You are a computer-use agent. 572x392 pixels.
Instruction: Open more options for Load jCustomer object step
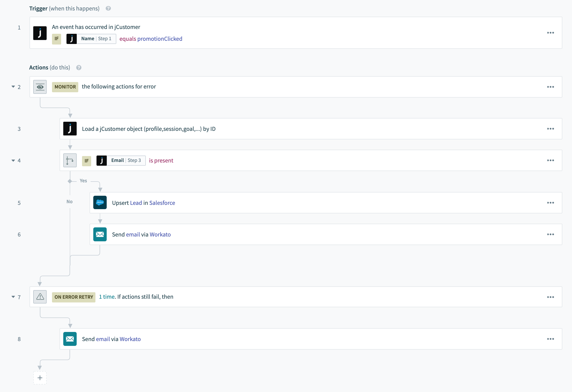551,129
